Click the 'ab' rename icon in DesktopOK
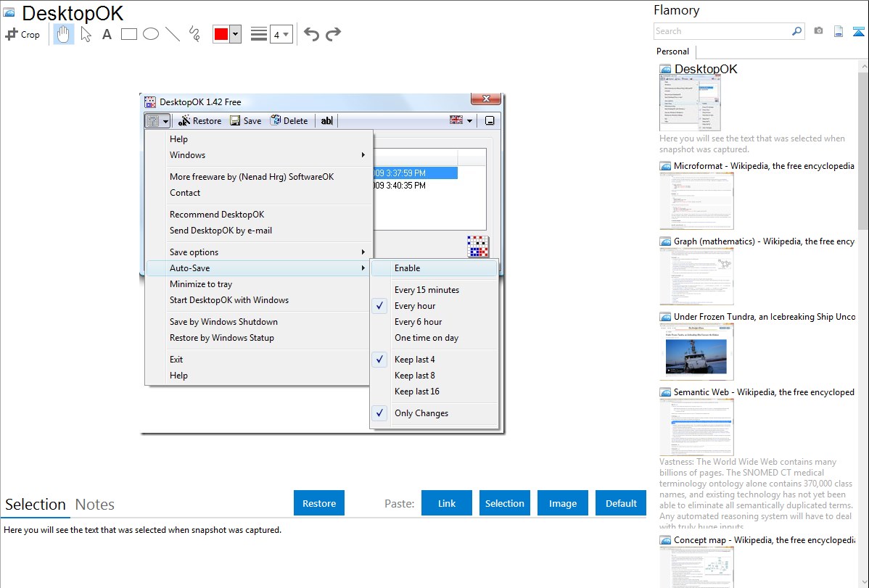This screenshot has width=869, height=588. click(327, 121)
